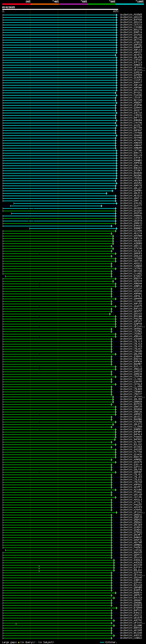
Task: Click UniRef100_Q2PEX4 label
Action: click(x=131, y=72)
